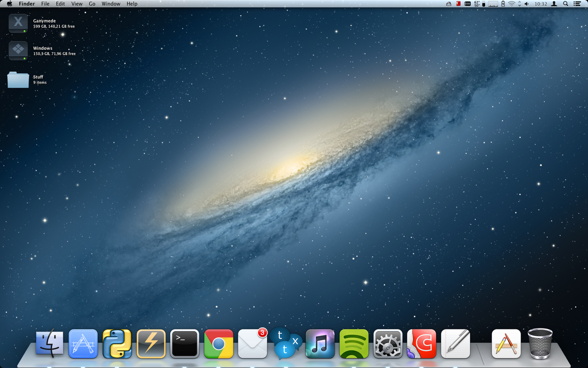Open the Finder application menu
The image size is (588, 368).
[27, 4]
